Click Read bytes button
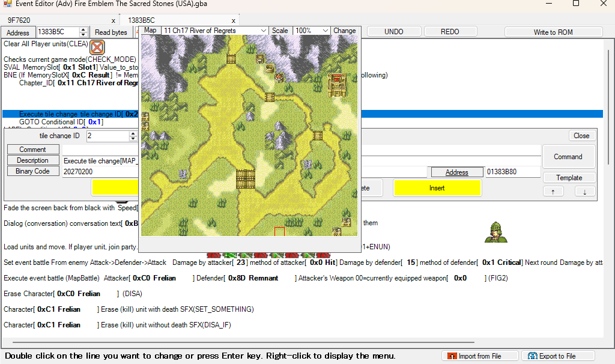The image size is (615, 364). coord(111,32)
